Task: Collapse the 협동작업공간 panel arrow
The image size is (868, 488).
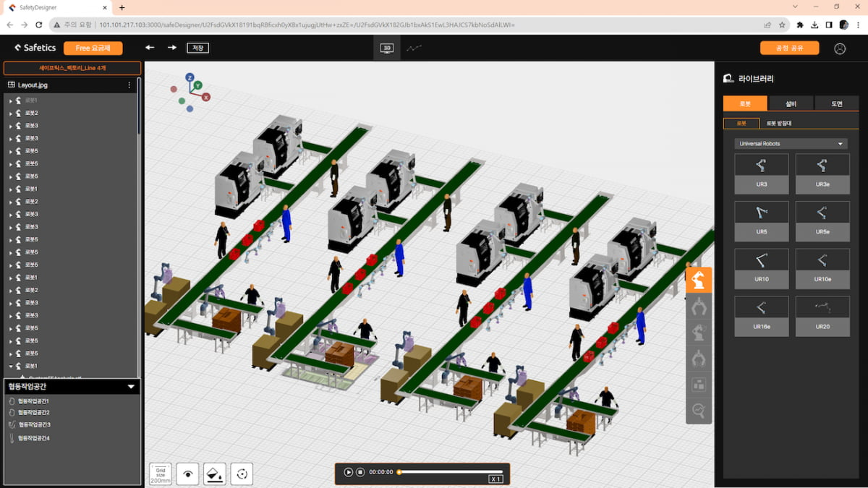Action: pos(131,387)
